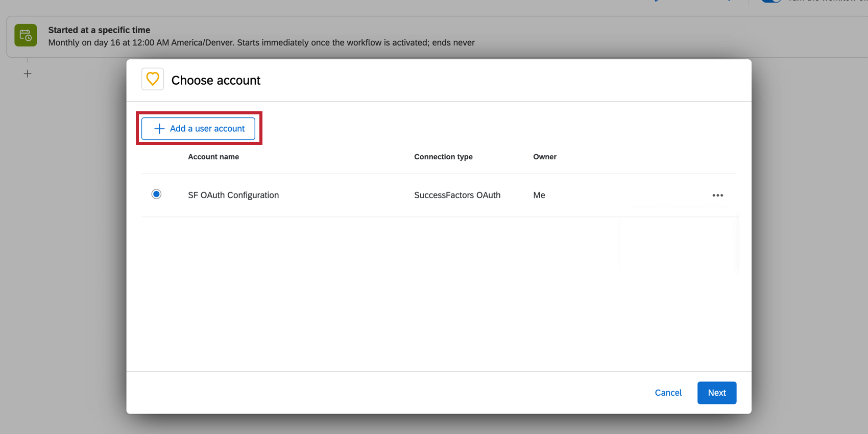Click the Next button

click(x=716, y=393)
